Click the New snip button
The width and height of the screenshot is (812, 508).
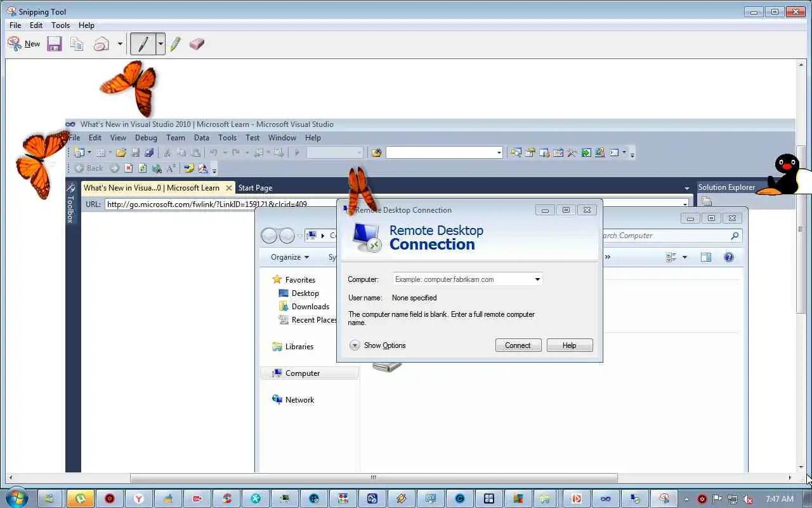[x=23, y=44]
